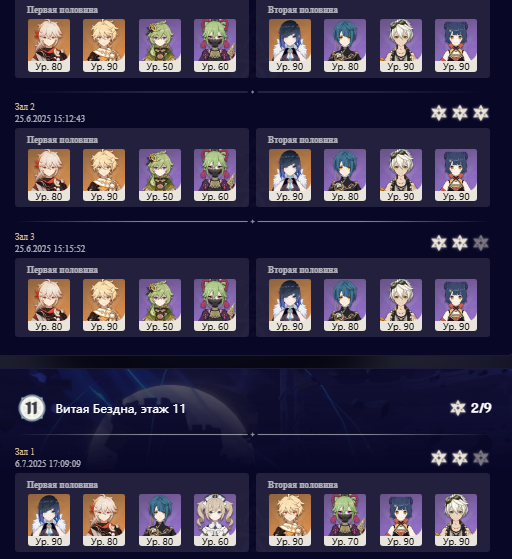This screenshot has height=559, width=512.
Task: Click Collei level 50 portrait in Hall 2
Action: 160,175
